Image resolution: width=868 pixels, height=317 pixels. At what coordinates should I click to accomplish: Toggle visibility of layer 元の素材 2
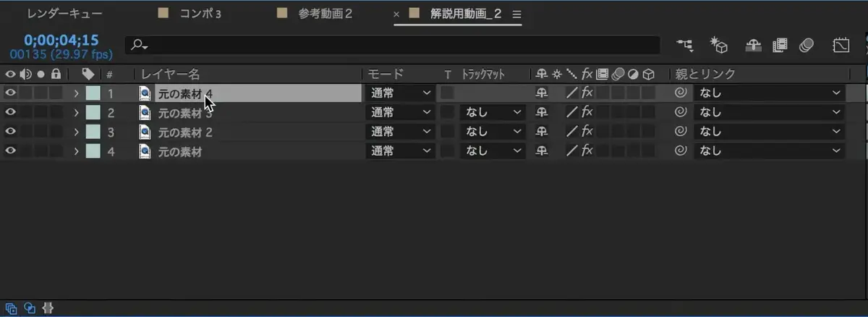(10, 132)
